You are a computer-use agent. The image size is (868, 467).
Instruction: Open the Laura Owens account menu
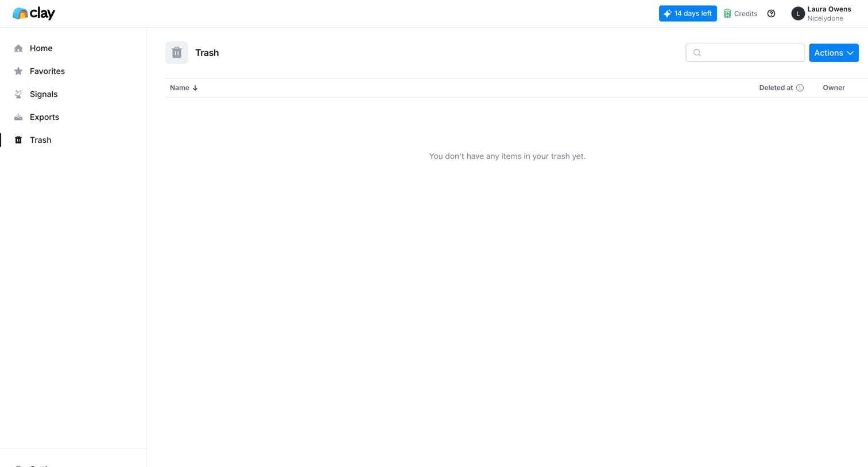point(821,14)
